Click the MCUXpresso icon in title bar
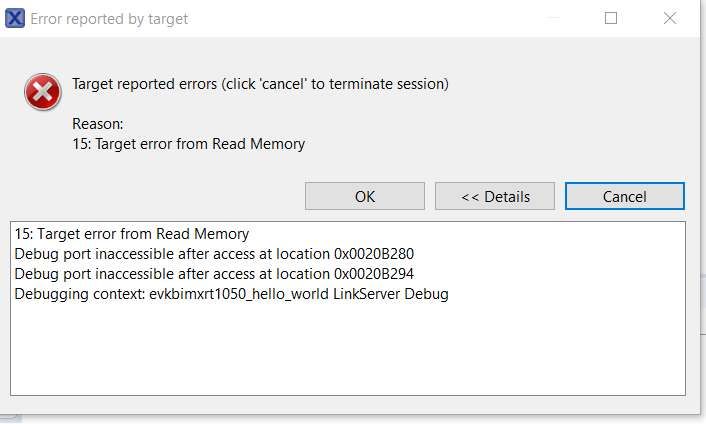 [x=17, y=18]
